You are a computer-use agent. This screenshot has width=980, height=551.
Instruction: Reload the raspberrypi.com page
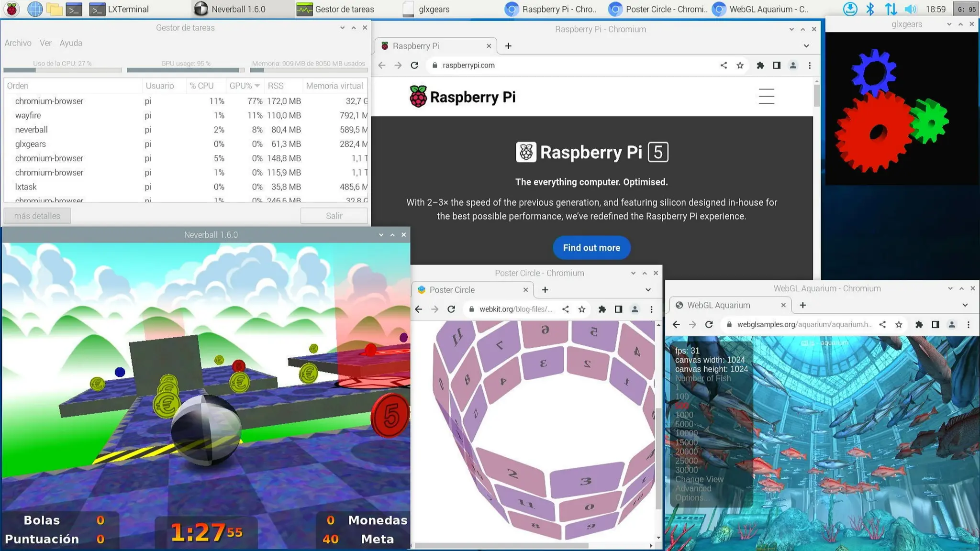(414, 65)
